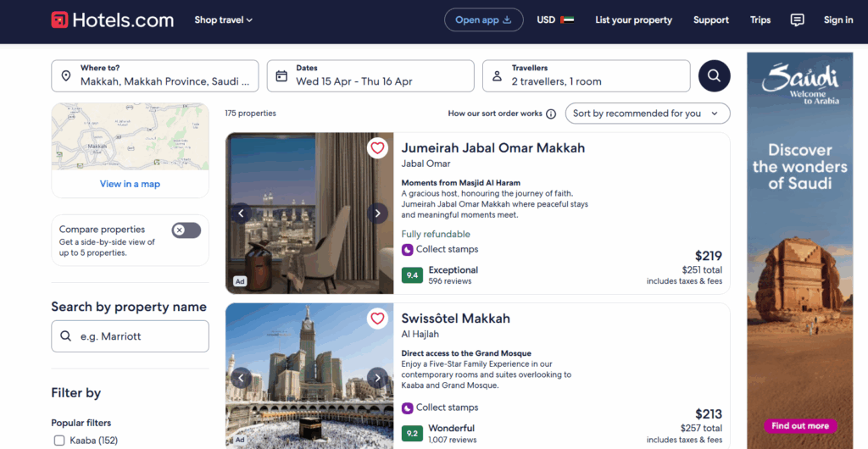Click the UAE flag icon next to USD

(x=567, y=19)
